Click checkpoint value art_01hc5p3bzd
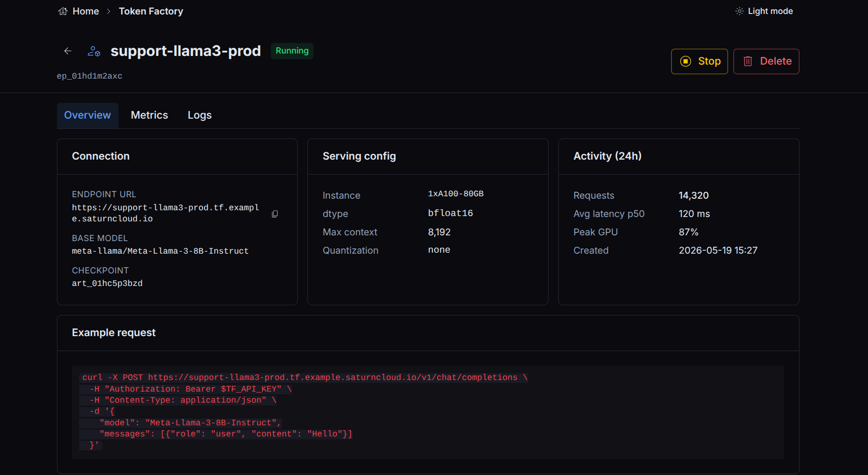The width and height of the screenshot is (868, 475). (107, 284)
